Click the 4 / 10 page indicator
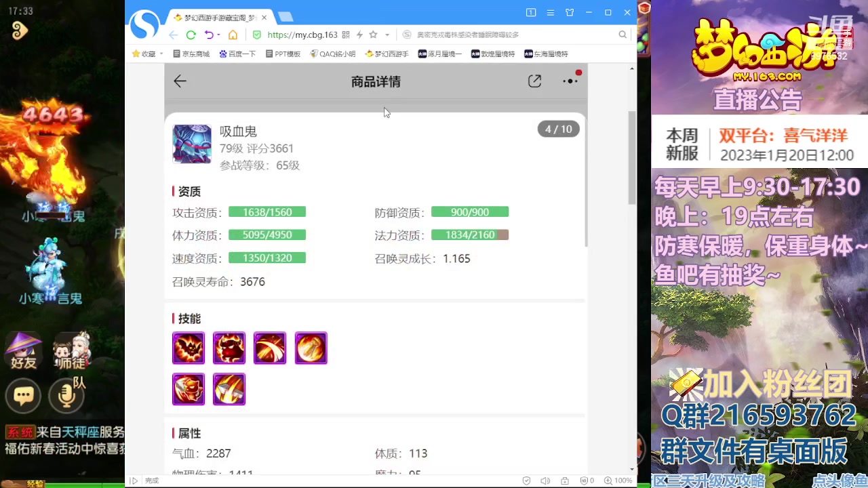Viewport: 868px width, 488px height. 559,129
